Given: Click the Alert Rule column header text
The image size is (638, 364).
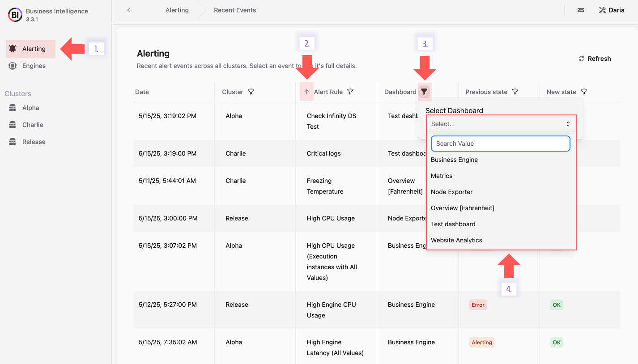Looking at the screenshot, I should pyautogui.click(x=328, y=92).
